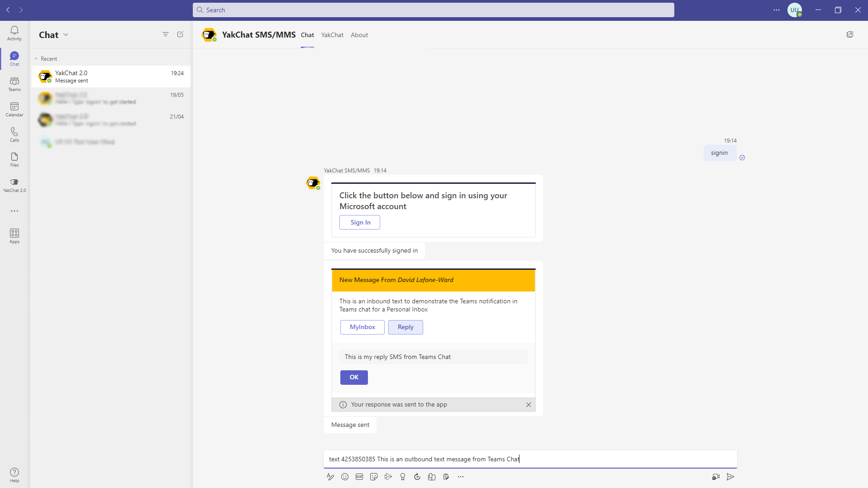Open the emoji picker

click(345, 477)
